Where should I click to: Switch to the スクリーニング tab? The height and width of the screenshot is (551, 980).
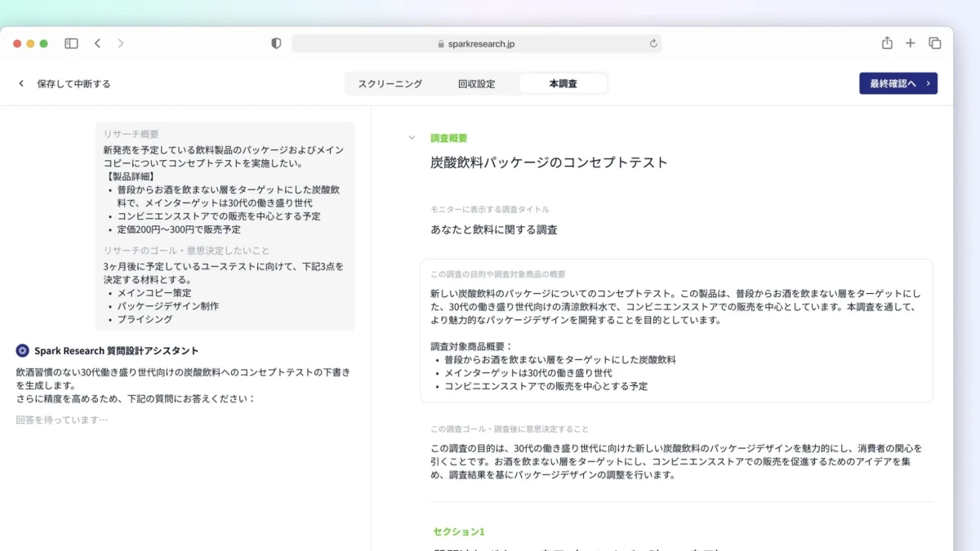coord(390,83)
